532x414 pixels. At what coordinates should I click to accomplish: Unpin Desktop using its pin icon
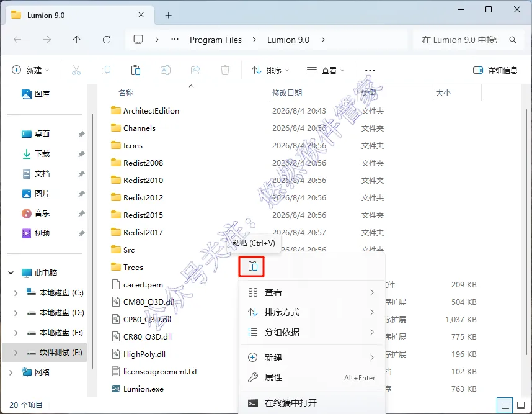click(81, 134)
